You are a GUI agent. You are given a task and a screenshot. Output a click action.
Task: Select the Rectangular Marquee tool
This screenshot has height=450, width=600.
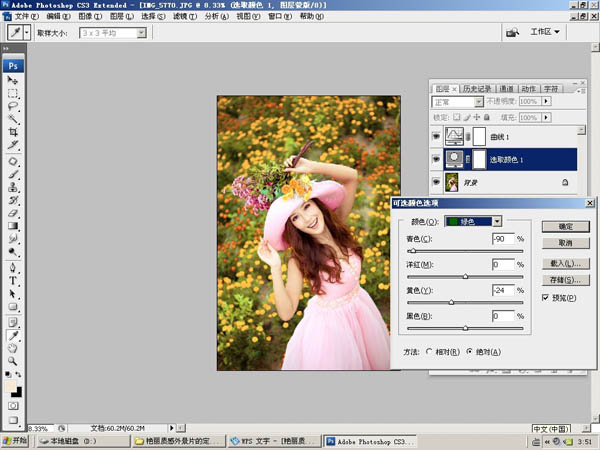13,93
